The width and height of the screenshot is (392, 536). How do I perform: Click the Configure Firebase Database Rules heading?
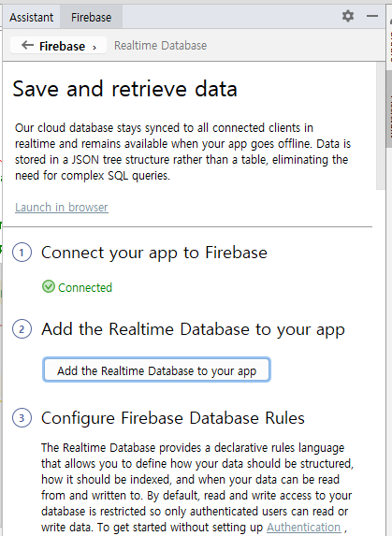tap(173, 418)
